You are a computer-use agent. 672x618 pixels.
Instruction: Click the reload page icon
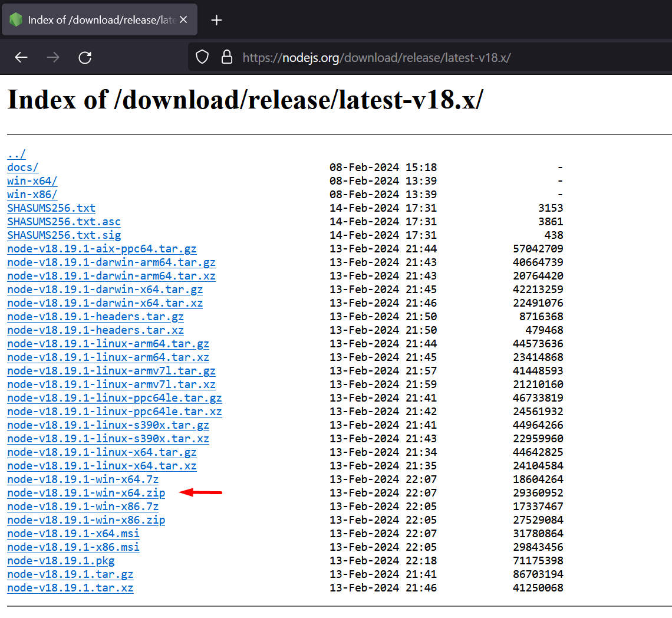(85, 57)
